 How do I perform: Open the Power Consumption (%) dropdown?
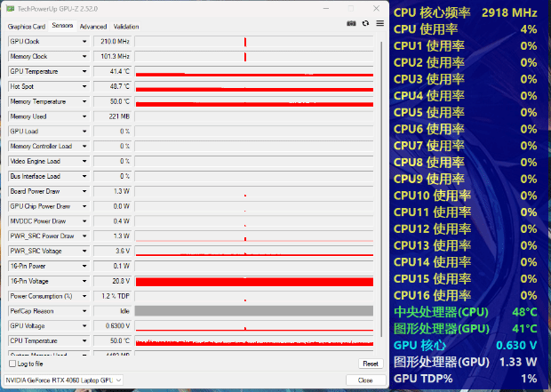(x=84, y=296)
